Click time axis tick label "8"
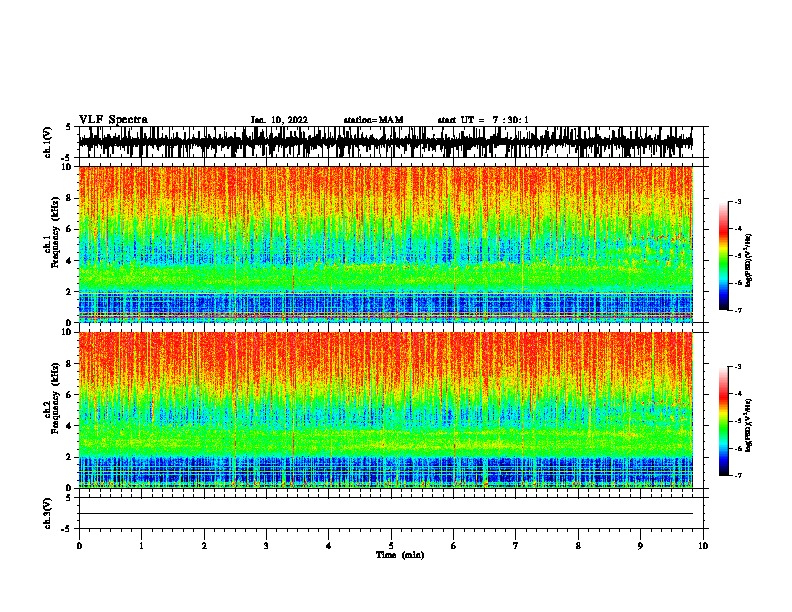This screenshot has width=792, height=612. point(578,546)
